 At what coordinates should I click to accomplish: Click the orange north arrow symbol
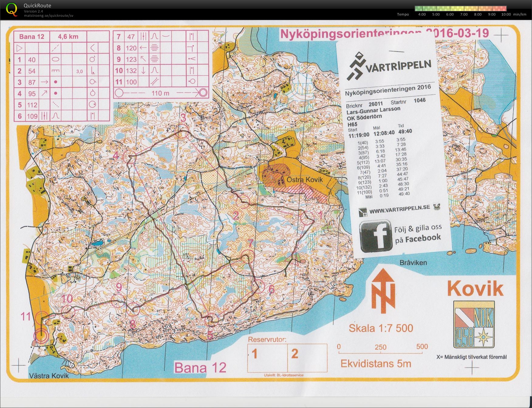click(384, 290)
